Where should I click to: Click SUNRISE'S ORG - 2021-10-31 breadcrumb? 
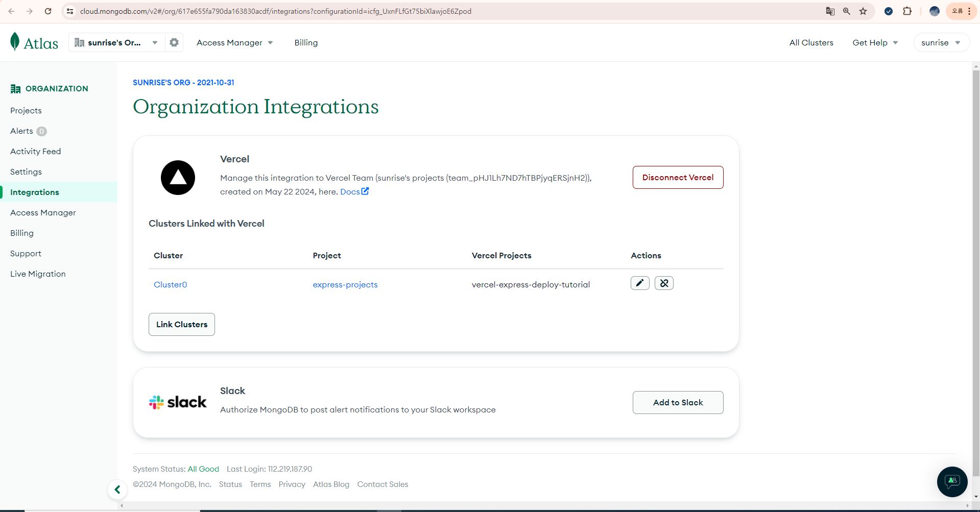[x=183, y=83]
